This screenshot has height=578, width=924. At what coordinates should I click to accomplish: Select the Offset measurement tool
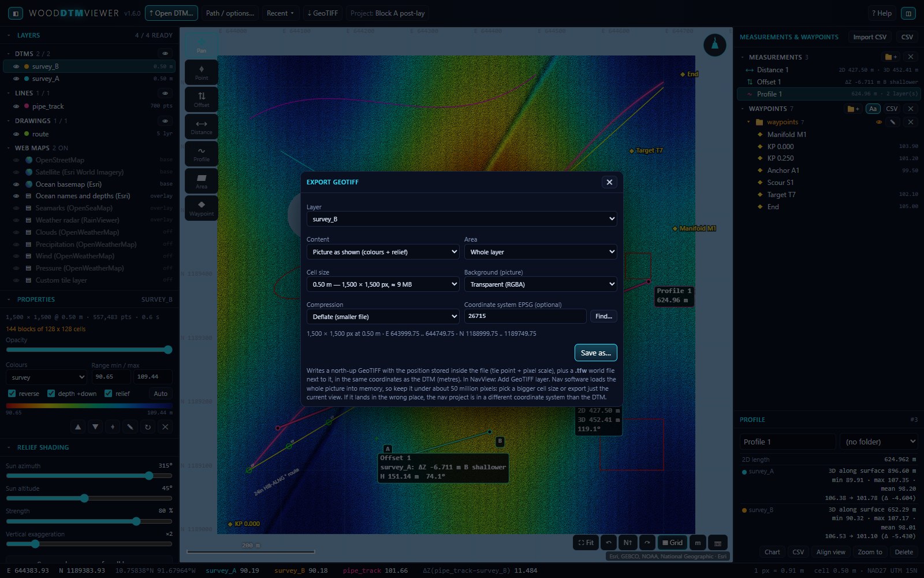tap(202, 99)
